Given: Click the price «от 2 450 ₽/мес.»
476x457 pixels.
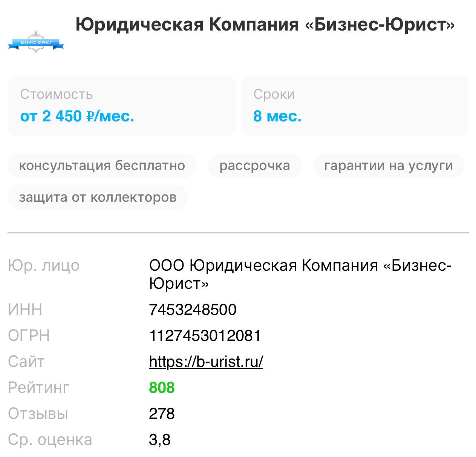Looking at the screenshot, I should coord(77,116).
